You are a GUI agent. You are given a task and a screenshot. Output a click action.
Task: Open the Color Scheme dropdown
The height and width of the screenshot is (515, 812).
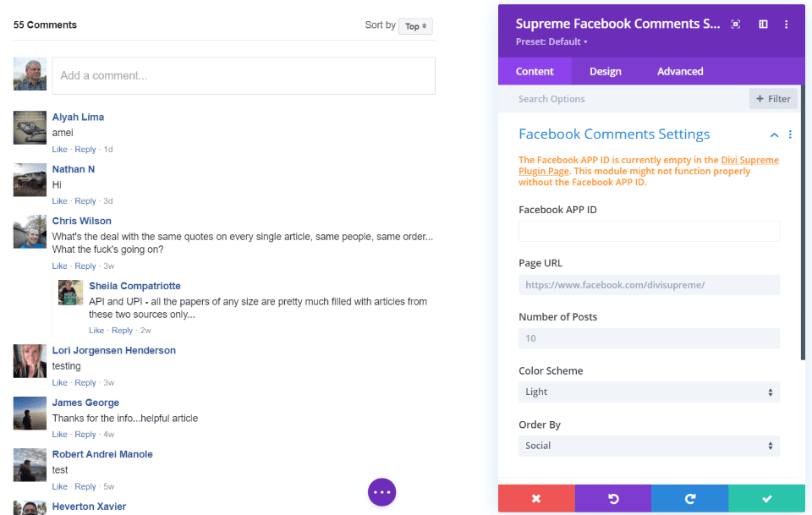pos(649,392)
